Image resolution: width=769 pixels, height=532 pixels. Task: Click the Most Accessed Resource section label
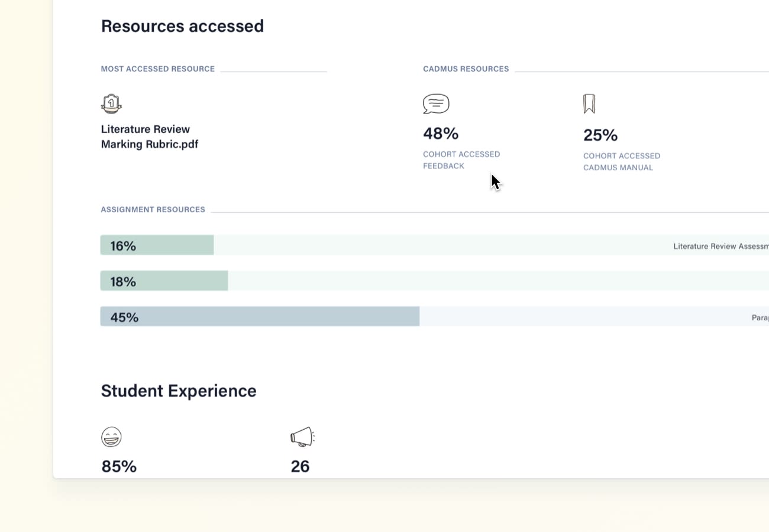click(157, 69)
